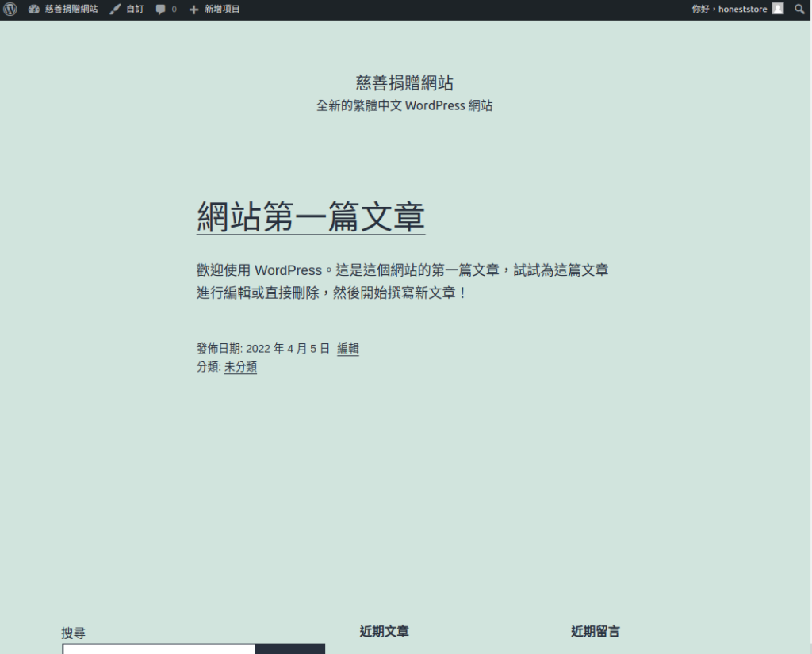The height and width of the screenshot is (654, 812).
Task: Open search via magnifier icon
Action: pos(799,10)
